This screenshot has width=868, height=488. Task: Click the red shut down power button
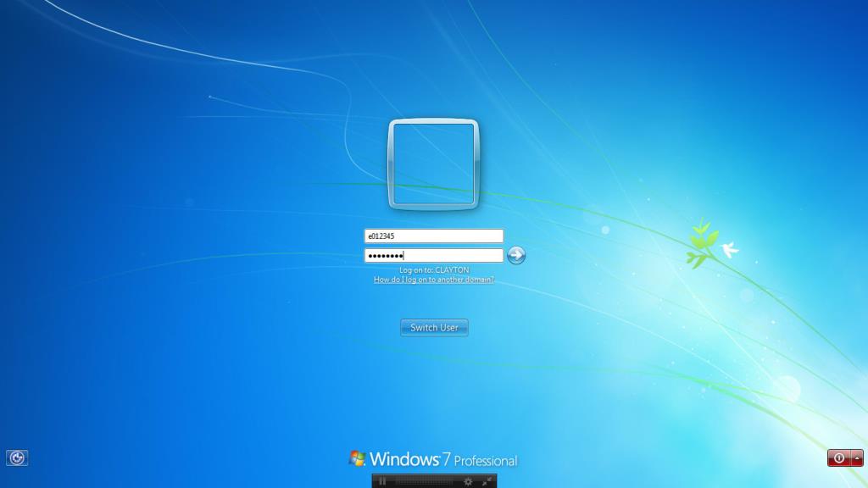(839, 457)
